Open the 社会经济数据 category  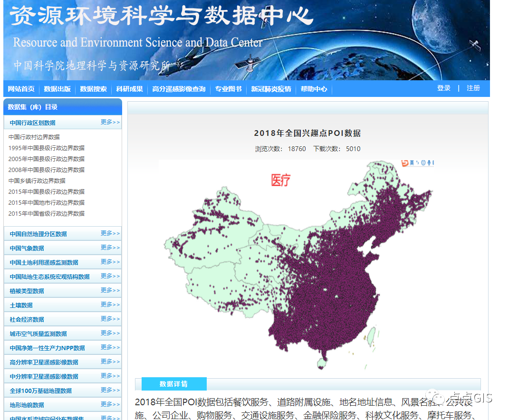click(x=27, y=320)
